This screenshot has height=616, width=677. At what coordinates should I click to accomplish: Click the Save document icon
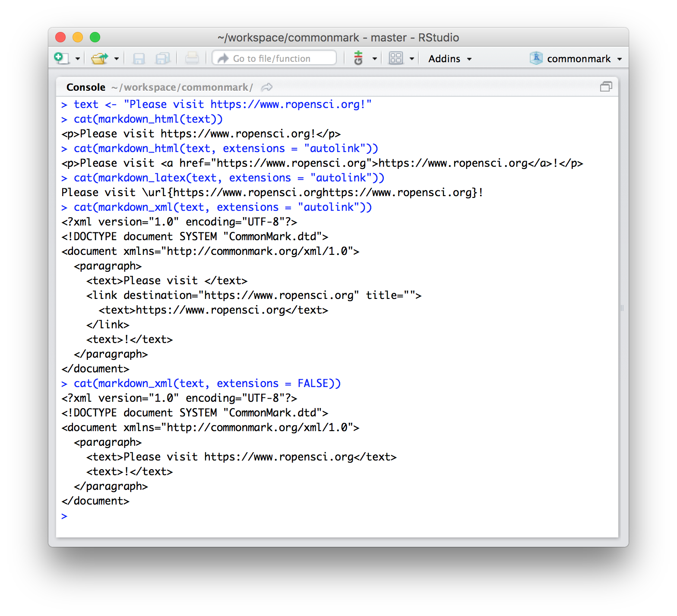click(139, 58)
